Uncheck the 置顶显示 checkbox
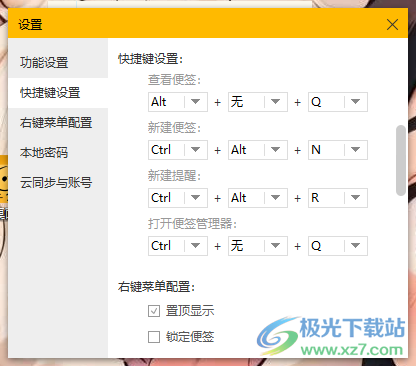The width and height of the screenshot is (416, 366). (x=154, y=311)
